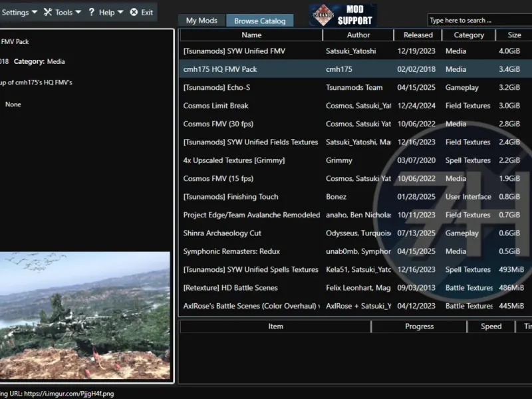Select [Tsunamods] SYW Unified Fields Textures

pos(355,142)
